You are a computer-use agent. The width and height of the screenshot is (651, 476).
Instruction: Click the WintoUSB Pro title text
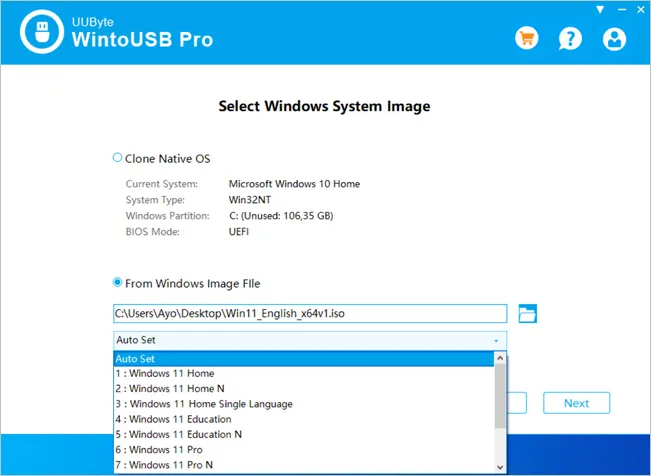coord(142,39)
